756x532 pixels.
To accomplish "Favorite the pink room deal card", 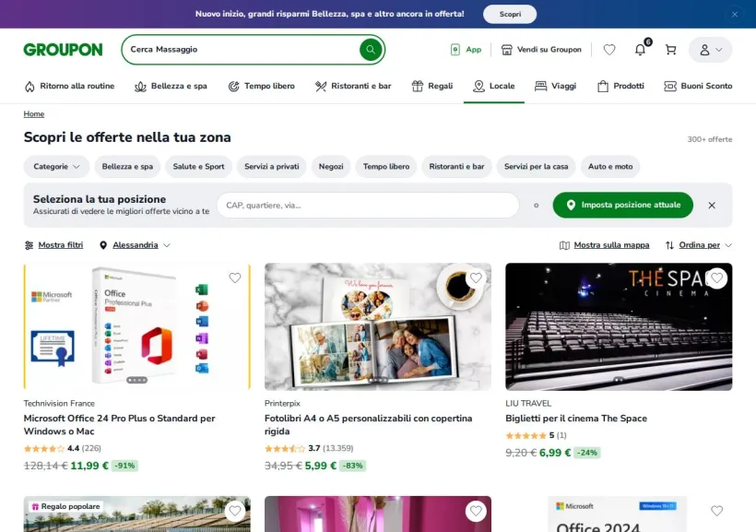I will (476, 511).
